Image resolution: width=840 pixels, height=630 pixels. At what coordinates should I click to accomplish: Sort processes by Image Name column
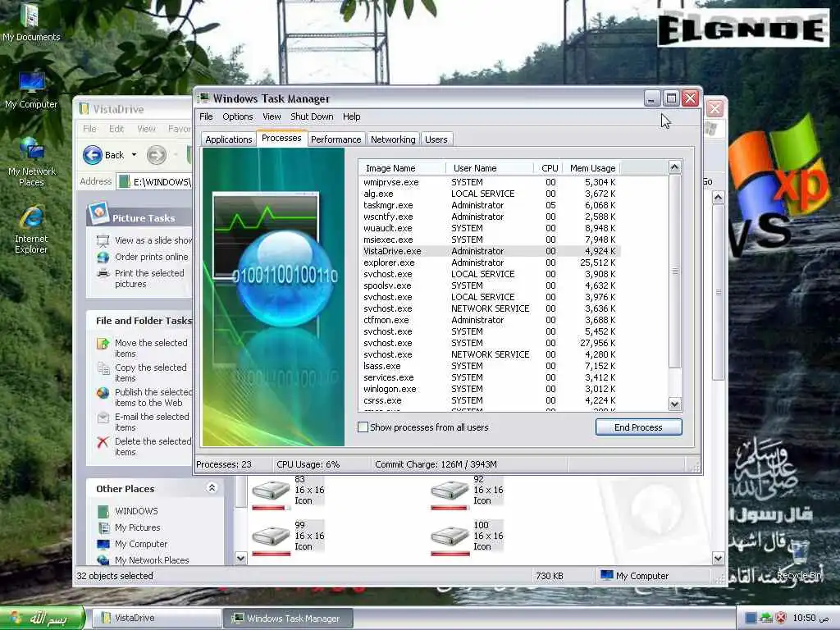pyautogui.click(x=402, y=168)
